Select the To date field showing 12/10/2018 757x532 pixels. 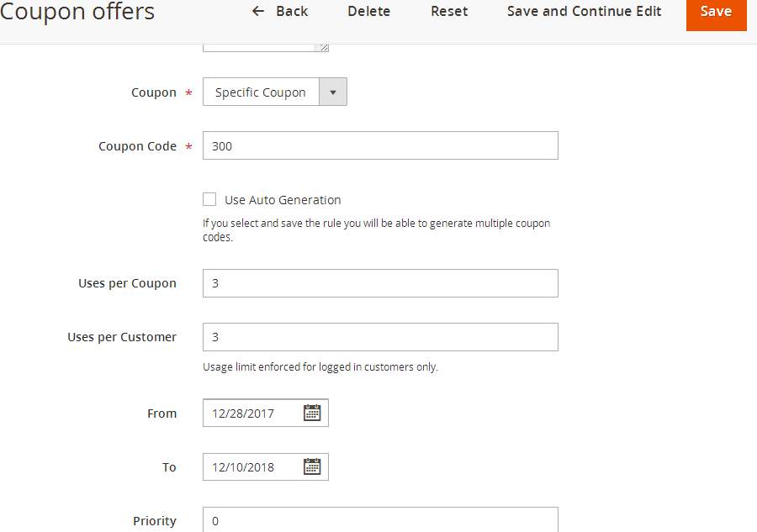point(252,466)
